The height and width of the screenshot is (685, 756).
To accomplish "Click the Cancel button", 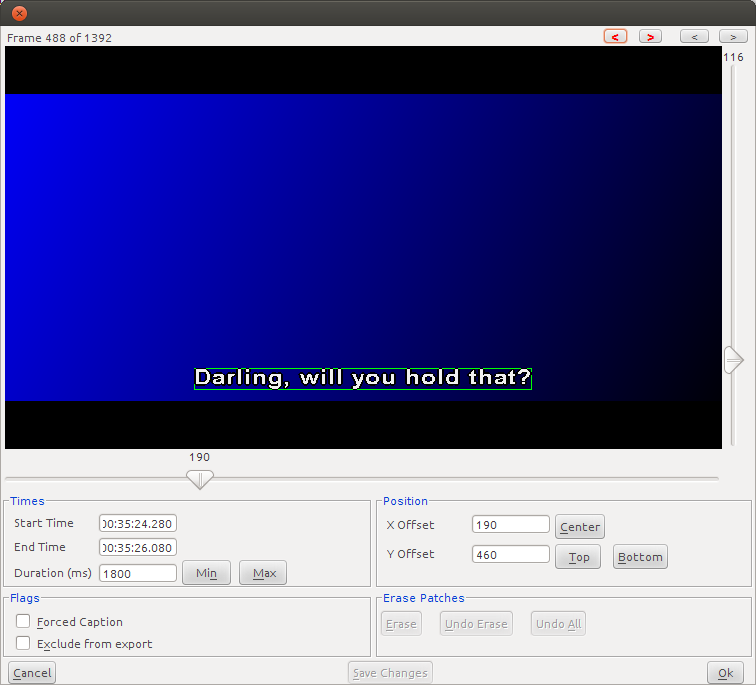I will click(x=32, y=673).
